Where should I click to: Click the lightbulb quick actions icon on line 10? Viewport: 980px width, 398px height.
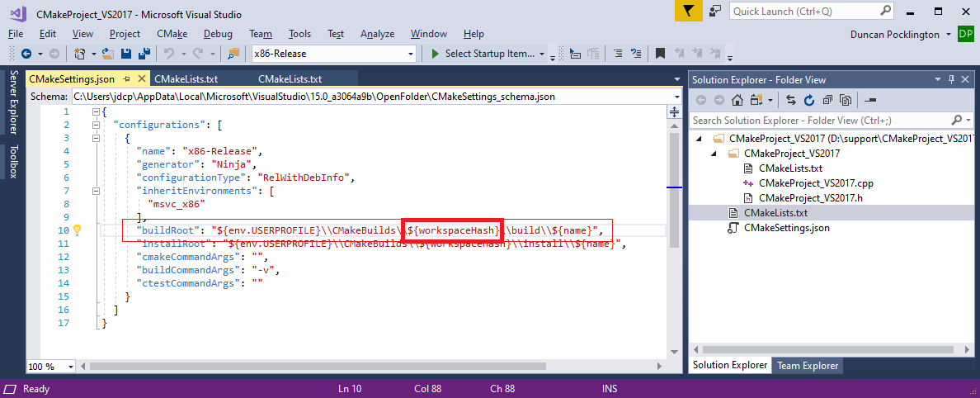pos(78,230)
